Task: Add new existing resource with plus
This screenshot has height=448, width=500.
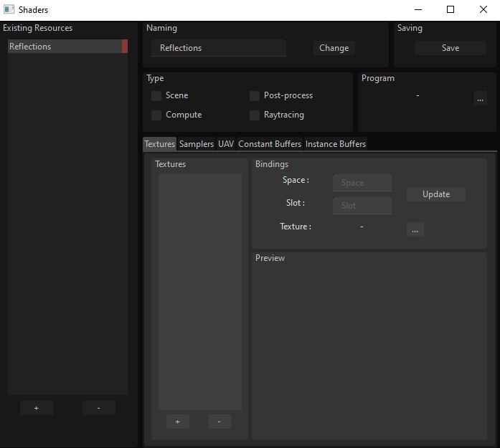Action: 37,408
